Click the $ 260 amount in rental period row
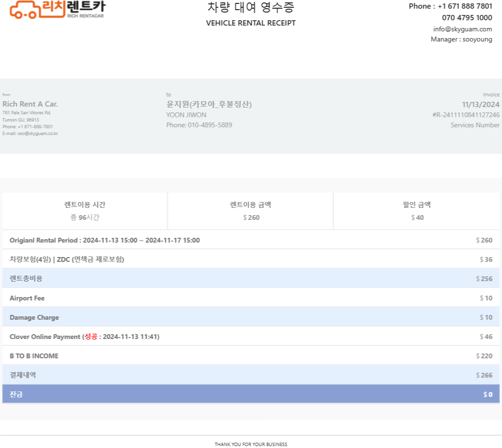Viewport: 502px width, 448px height. pos(484,240)
